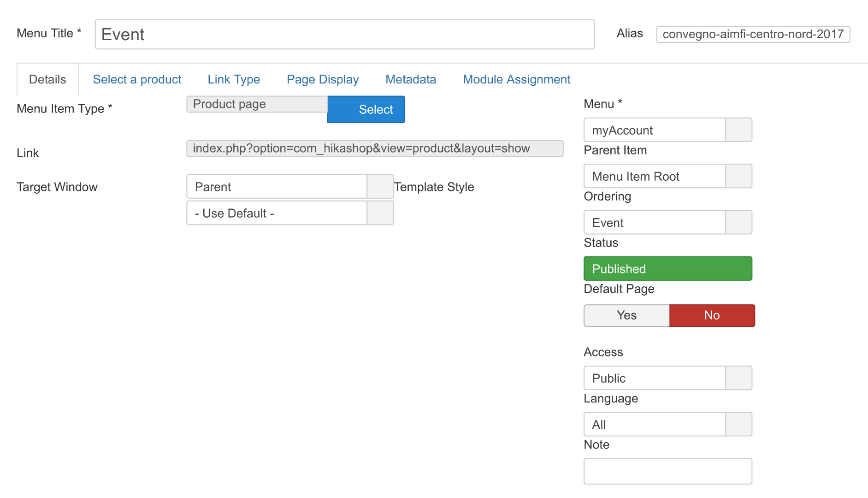
Task: Open the Page Display tab
Action: tap(323, 79)
